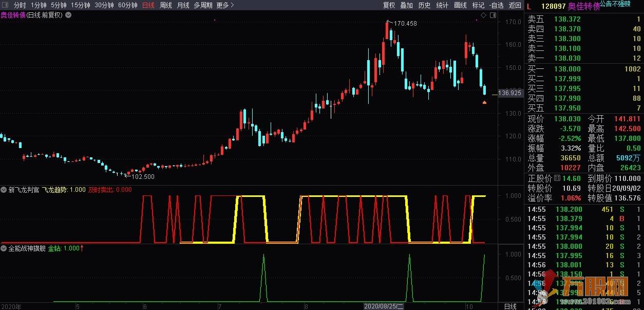Click the diamond marker icon above the chart

tap(483, 15)
